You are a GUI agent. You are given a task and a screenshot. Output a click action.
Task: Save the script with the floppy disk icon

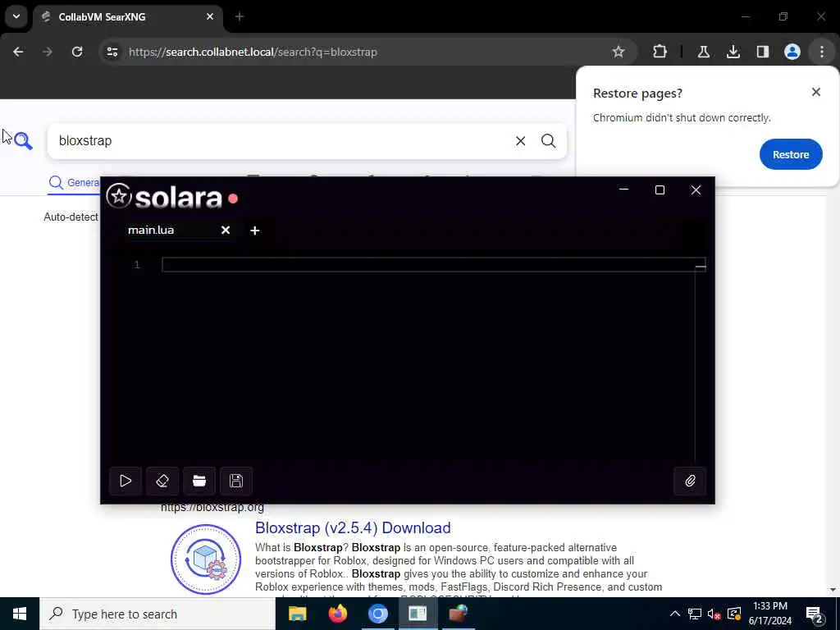click(x=236, y=481)
